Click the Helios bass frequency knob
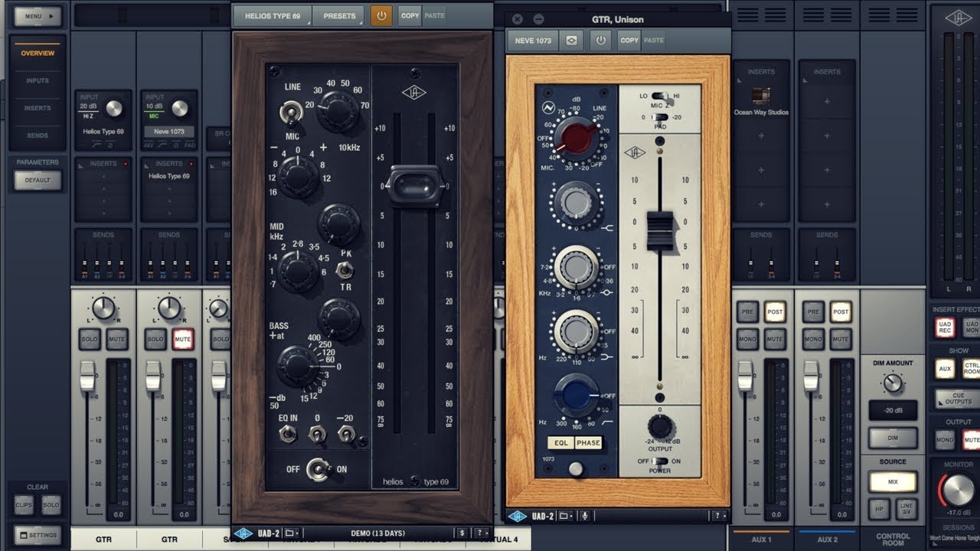This screenshot has width=980, height=551. pyautogui.click(x=299, y=367)
